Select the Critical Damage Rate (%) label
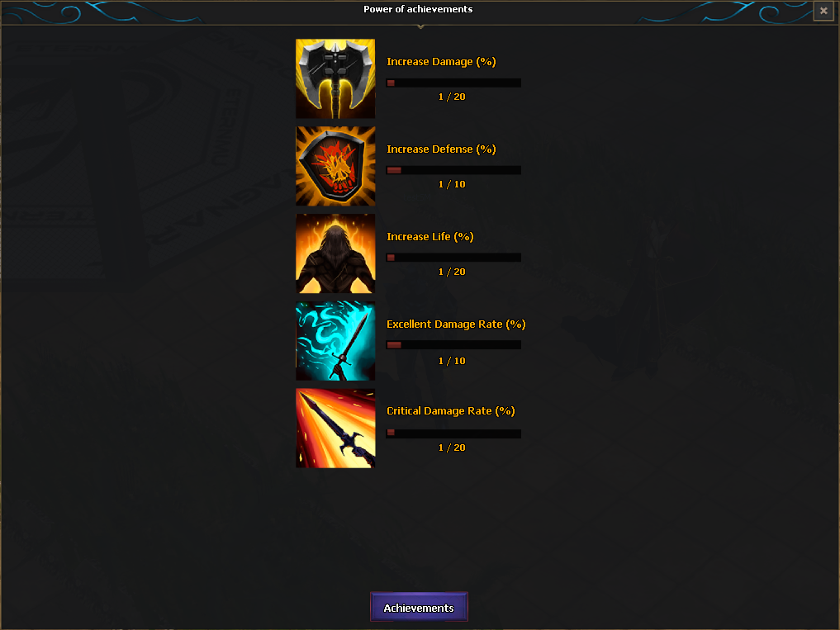The width and height of the screenshot is (840, 630). click(450, 411)
